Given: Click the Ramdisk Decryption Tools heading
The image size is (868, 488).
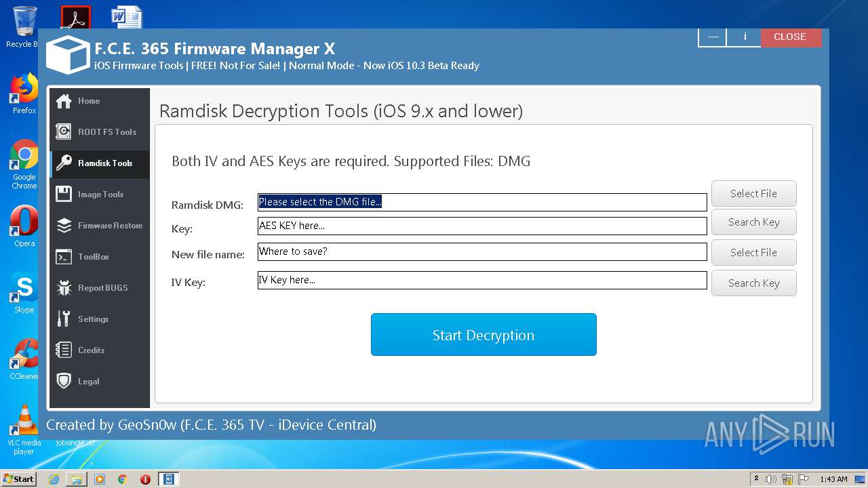Looking at the screenshot, I should click(341, 111).
